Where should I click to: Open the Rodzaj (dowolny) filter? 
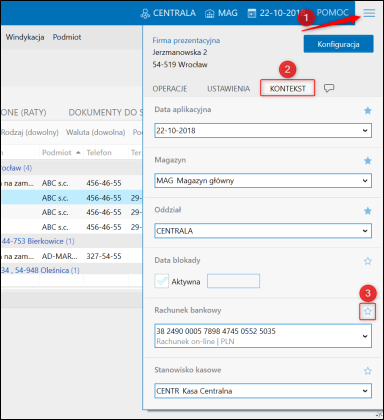coord(30,132)
